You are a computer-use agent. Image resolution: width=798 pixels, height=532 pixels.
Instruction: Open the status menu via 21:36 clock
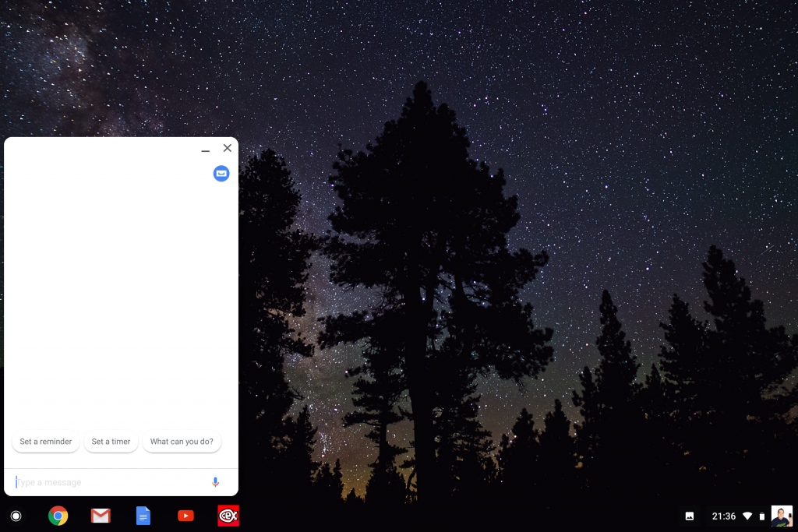723,516
